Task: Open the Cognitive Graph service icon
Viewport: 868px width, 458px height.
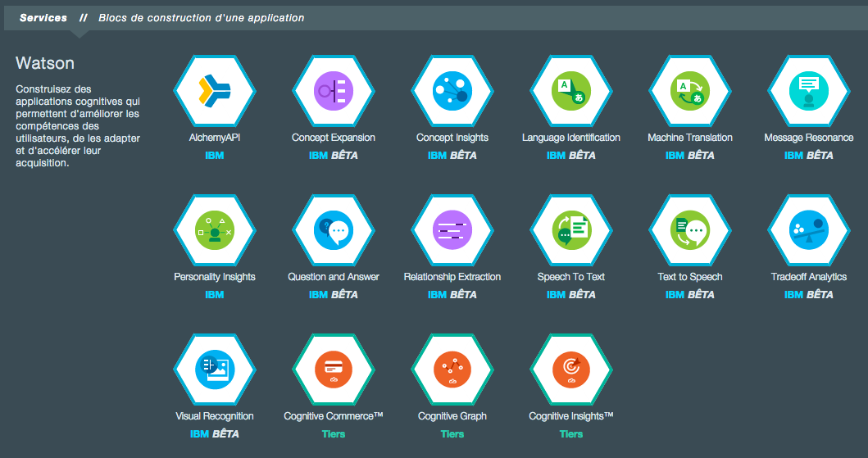Action: pyautogui.click(x=452, y=370)
